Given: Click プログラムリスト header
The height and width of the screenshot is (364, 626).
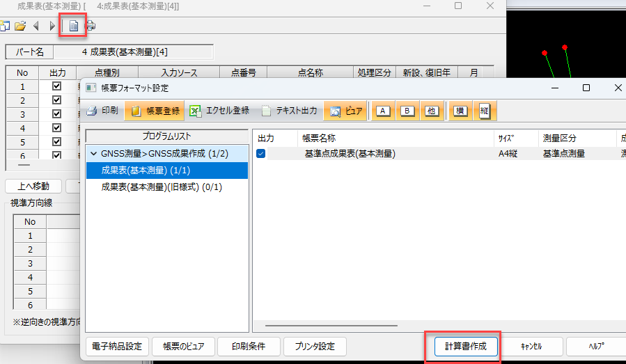Looking at the screenshot, I should (167, 136).
